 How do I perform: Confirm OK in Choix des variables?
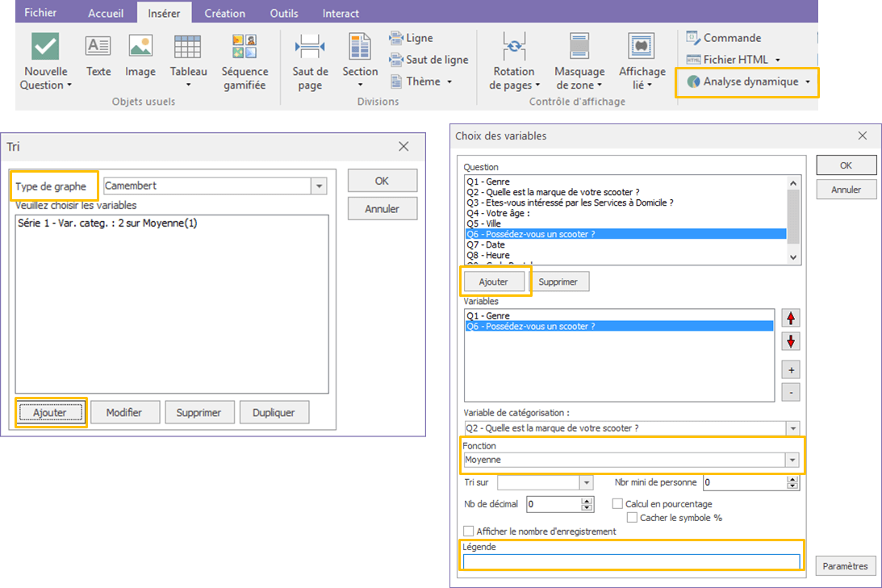846,165
